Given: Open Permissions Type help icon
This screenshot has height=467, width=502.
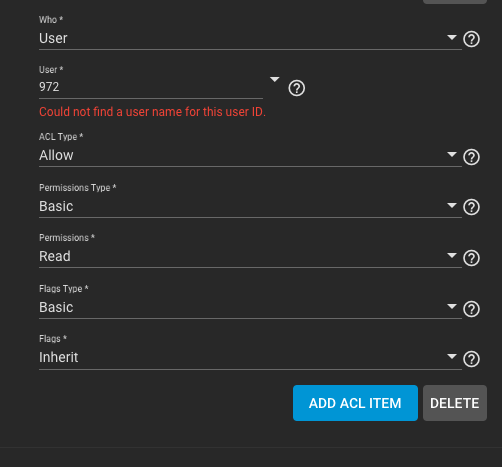Looking at the screenshot, I should 471,207.
